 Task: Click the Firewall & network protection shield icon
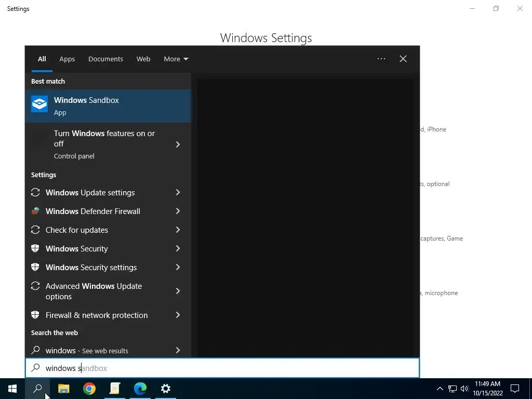[35, 315]
